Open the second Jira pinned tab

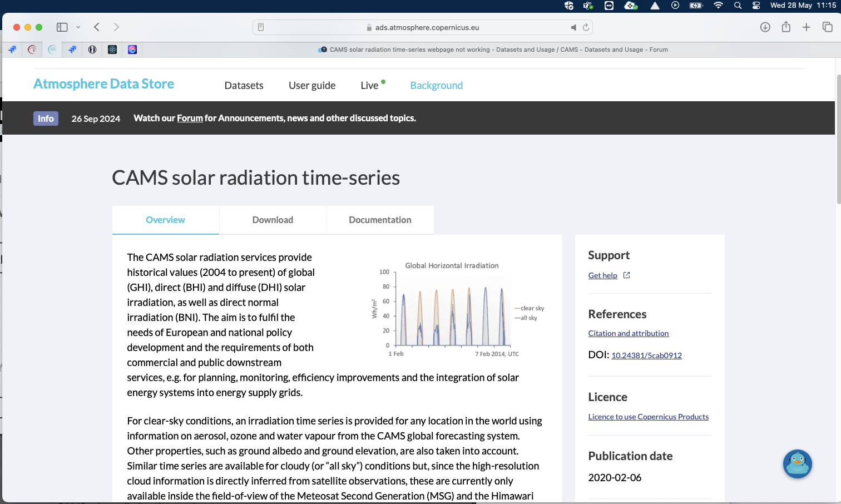coord(72,50)
